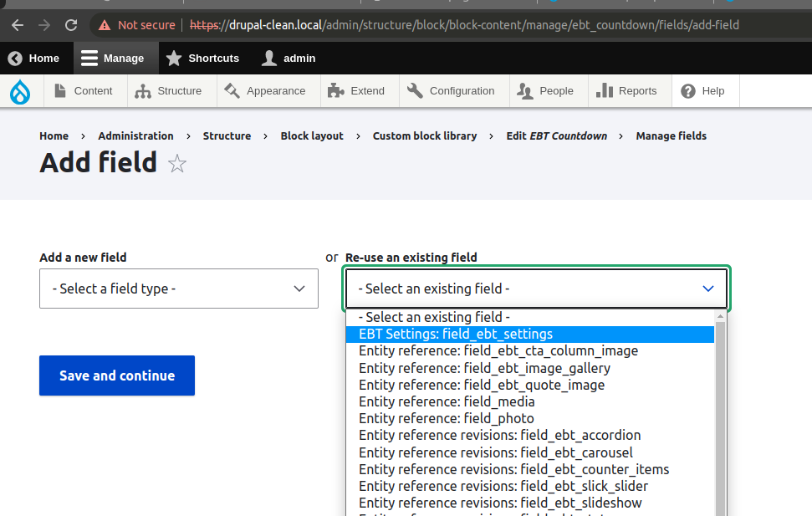
Task: Select field_ebt_carousel option
Action: coord(530,452)
